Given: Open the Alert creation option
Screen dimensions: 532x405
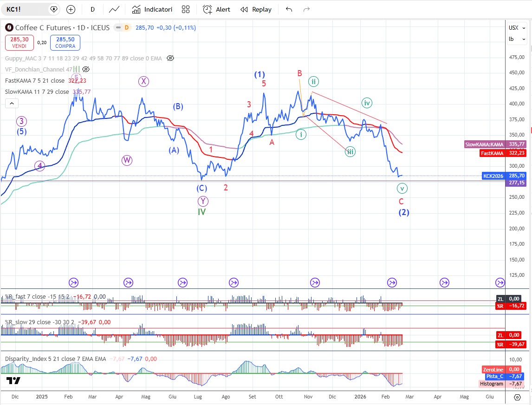Looking at the screenshot, I should (217, 9).
